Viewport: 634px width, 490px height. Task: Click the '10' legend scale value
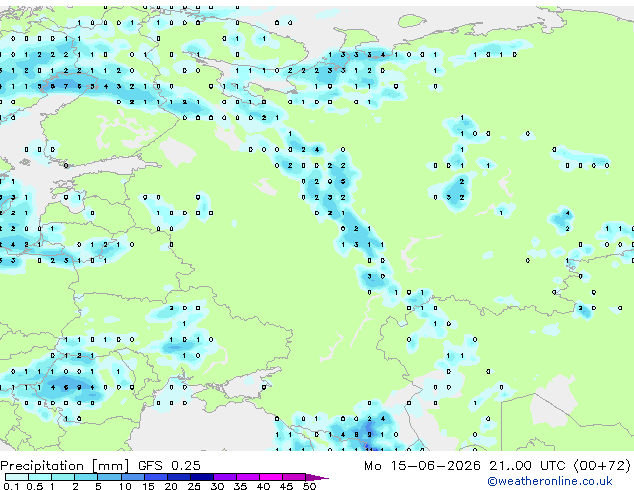[125, 486]
